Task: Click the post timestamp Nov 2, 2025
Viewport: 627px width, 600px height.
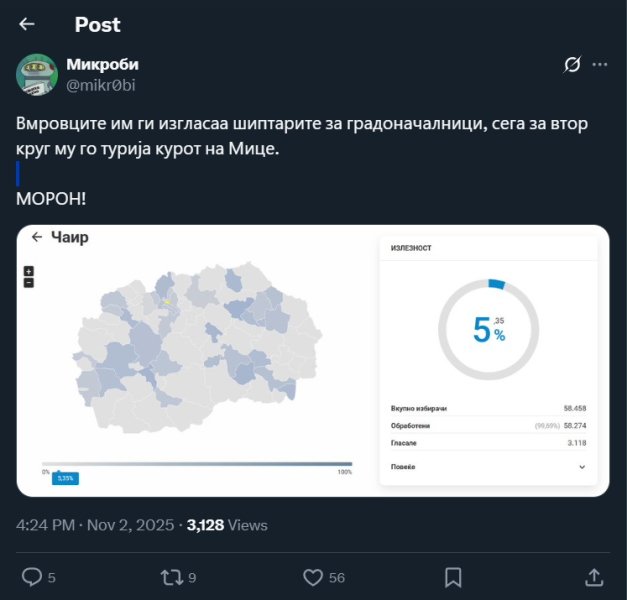Action: click(132, 525)
